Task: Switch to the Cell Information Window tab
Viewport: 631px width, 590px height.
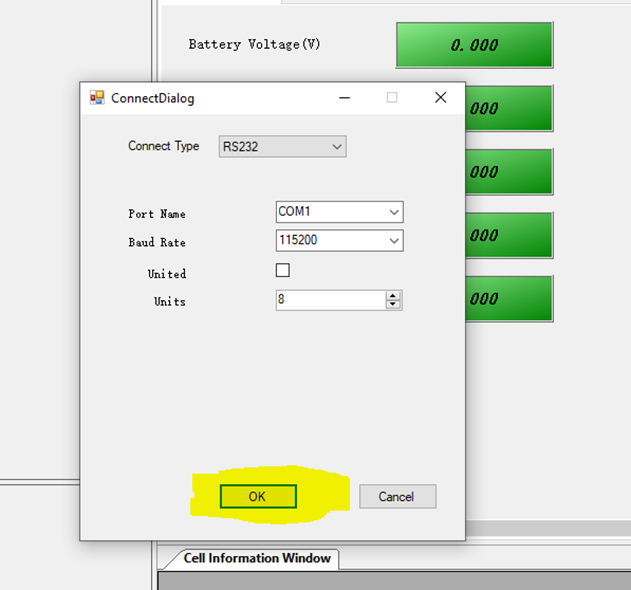Action: pos(257,558)
